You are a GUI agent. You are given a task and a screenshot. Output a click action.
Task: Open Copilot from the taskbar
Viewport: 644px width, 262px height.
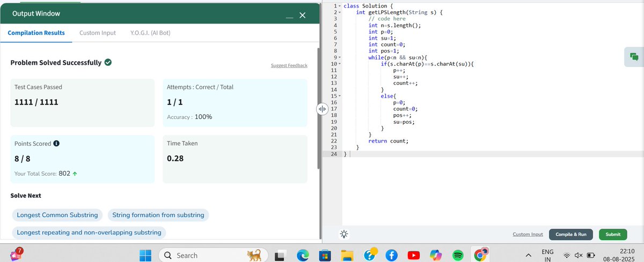436,256
